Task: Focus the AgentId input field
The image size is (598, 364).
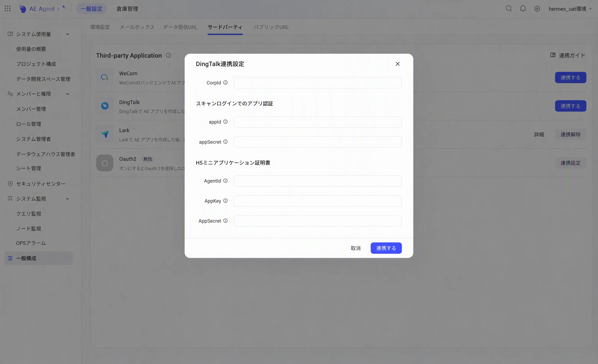Action: 317,181
